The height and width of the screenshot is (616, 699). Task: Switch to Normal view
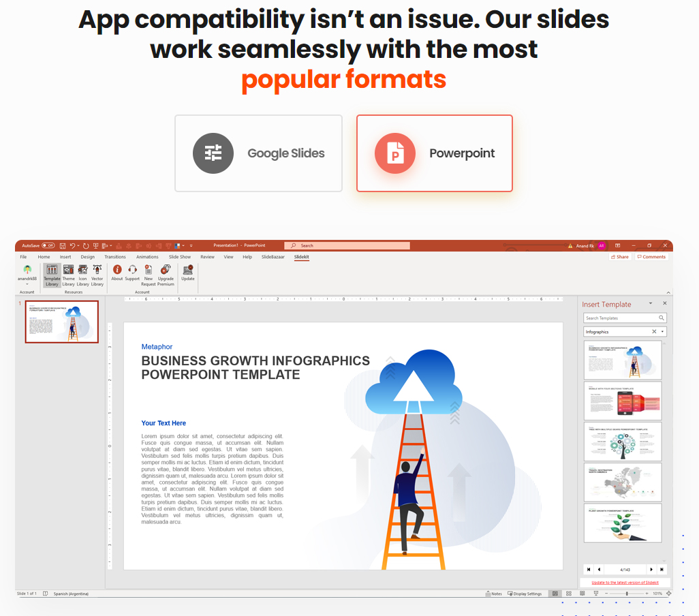[555, 594]
